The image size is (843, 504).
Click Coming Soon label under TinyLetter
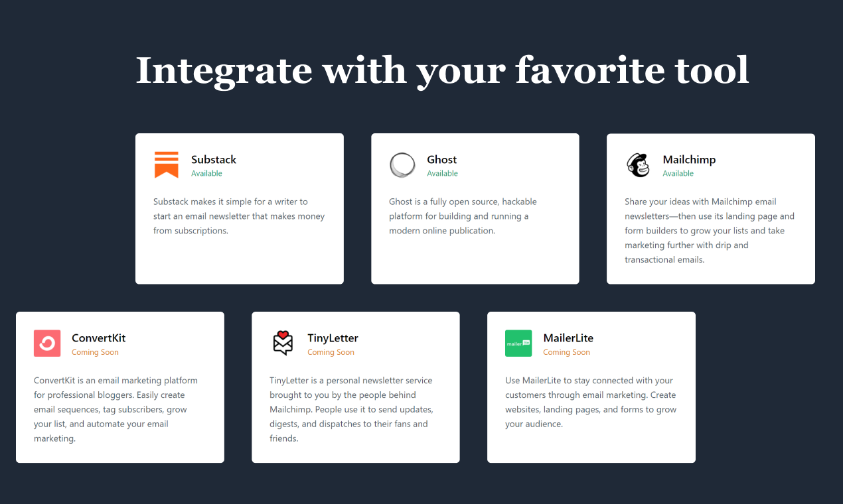[x=331, y=353]
